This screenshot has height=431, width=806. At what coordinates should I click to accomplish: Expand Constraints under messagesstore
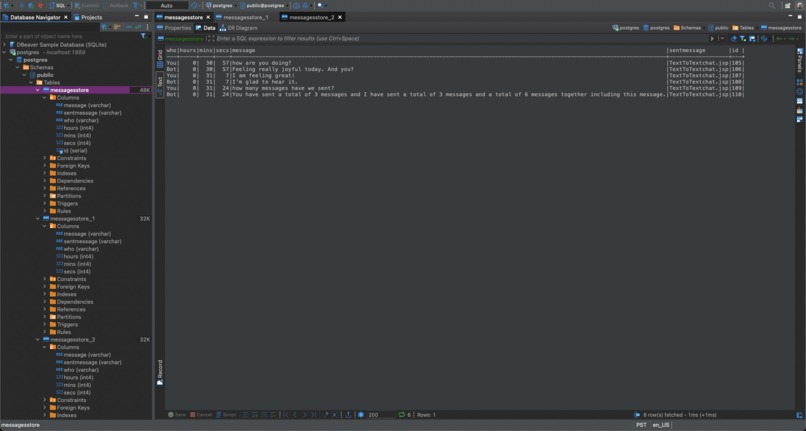coord(45,158)
